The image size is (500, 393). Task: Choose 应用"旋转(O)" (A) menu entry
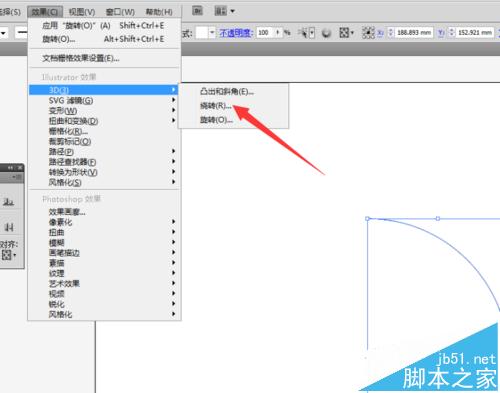[104, 26]
